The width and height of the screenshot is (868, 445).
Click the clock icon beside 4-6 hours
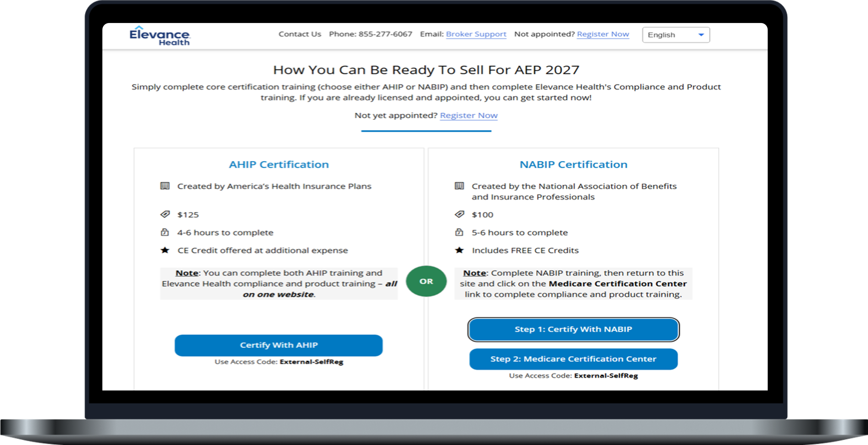165,232
